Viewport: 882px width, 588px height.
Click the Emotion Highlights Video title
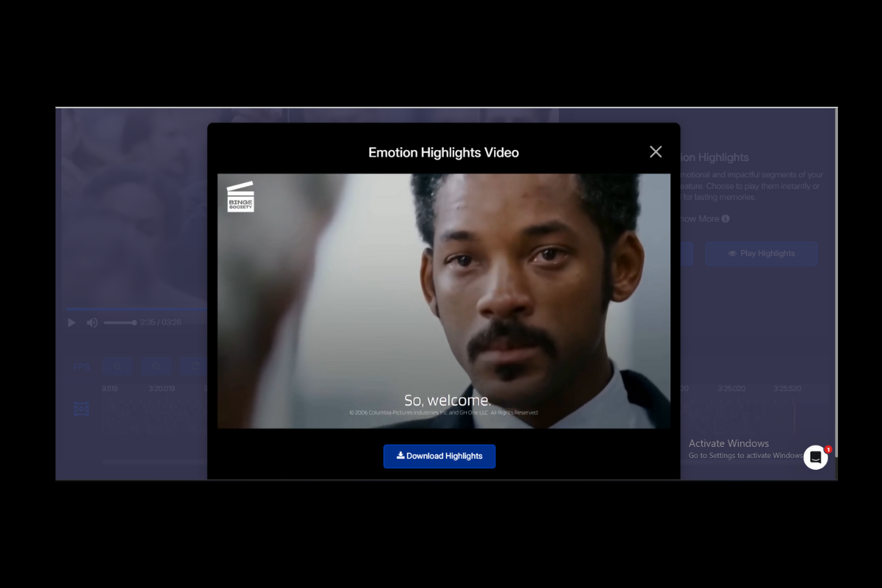point(444,153)
